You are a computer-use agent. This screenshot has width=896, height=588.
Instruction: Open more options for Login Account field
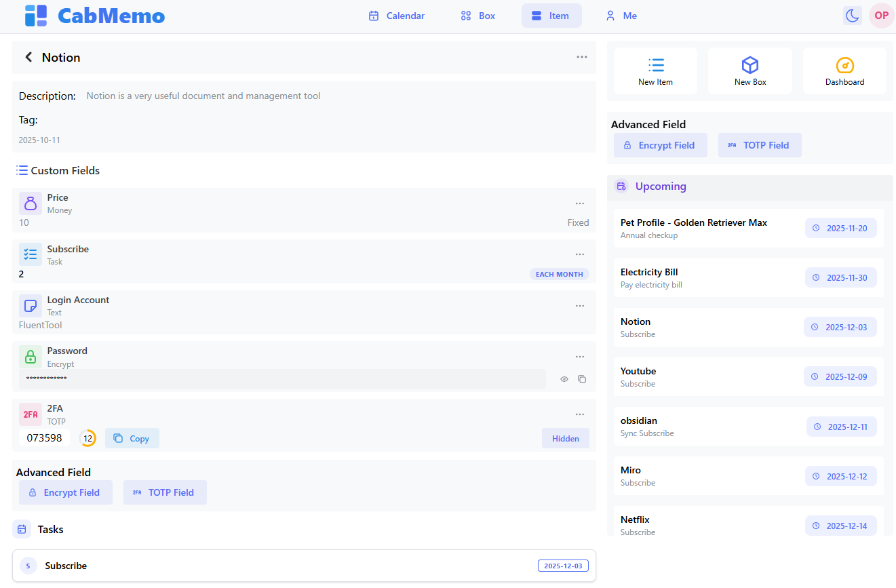[x=580, y=306]
